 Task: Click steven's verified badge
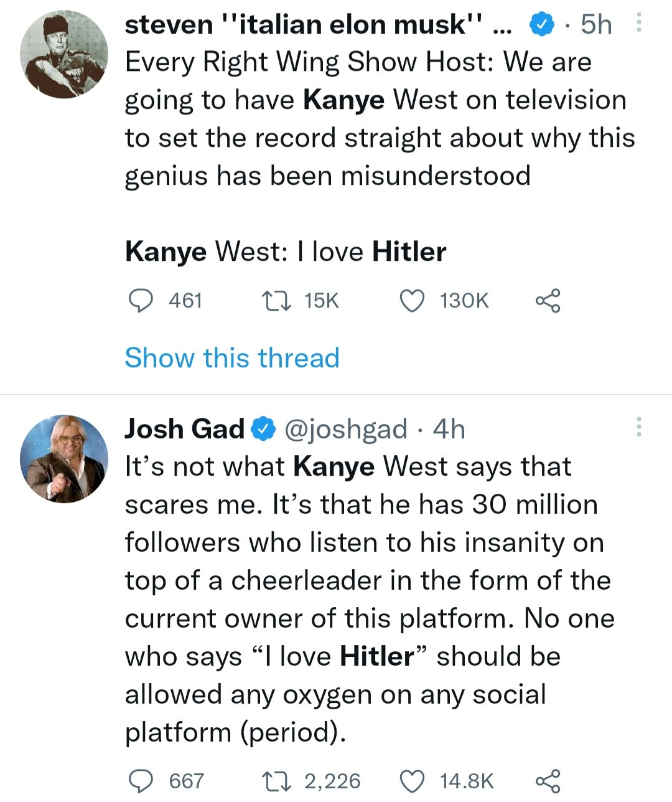point(541,25)
